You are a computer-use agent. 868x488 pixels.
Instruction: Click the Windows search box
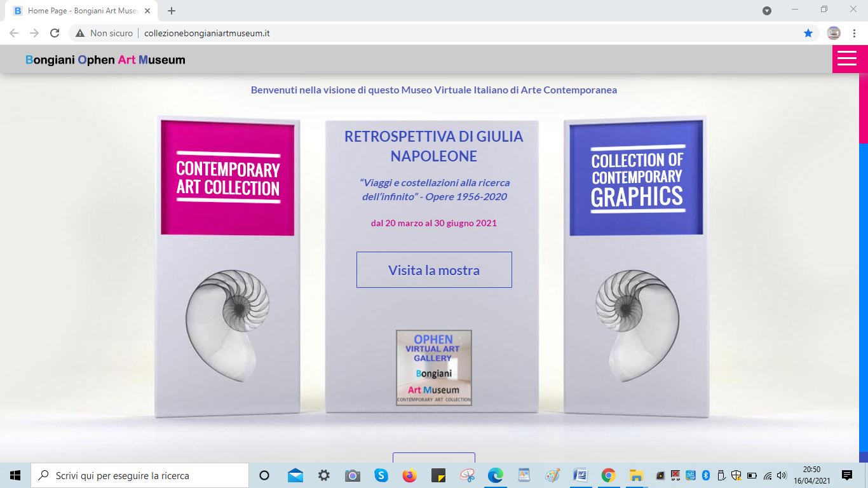click(x=140, y=475)
